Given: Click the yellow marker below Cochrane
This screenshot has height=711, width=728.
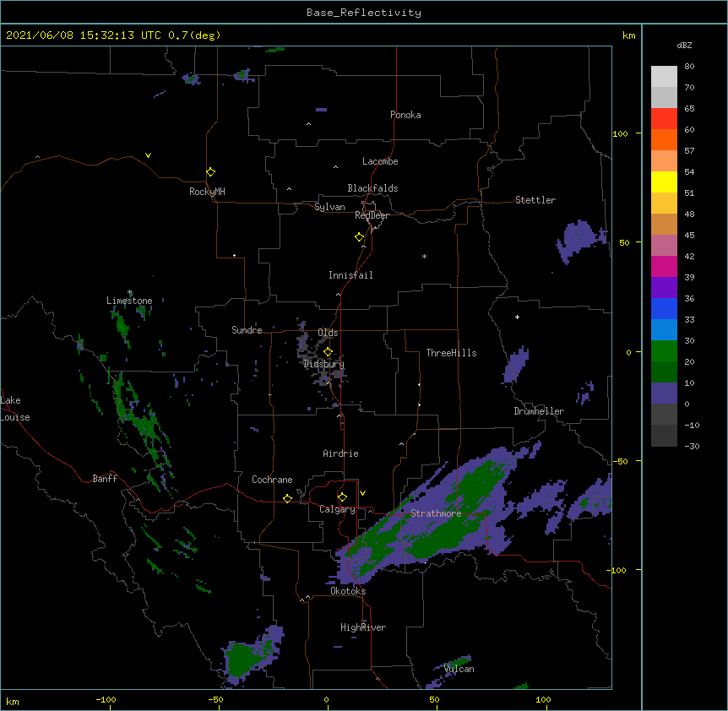Looking at the screenshot, I should tap(287, 498).
